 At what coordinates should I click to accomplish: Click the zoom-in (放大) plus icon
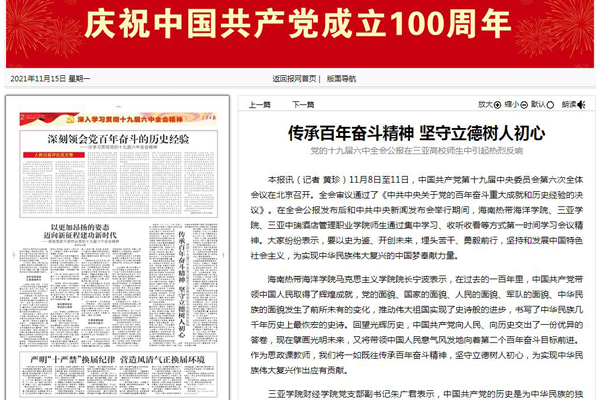(497, 103)
